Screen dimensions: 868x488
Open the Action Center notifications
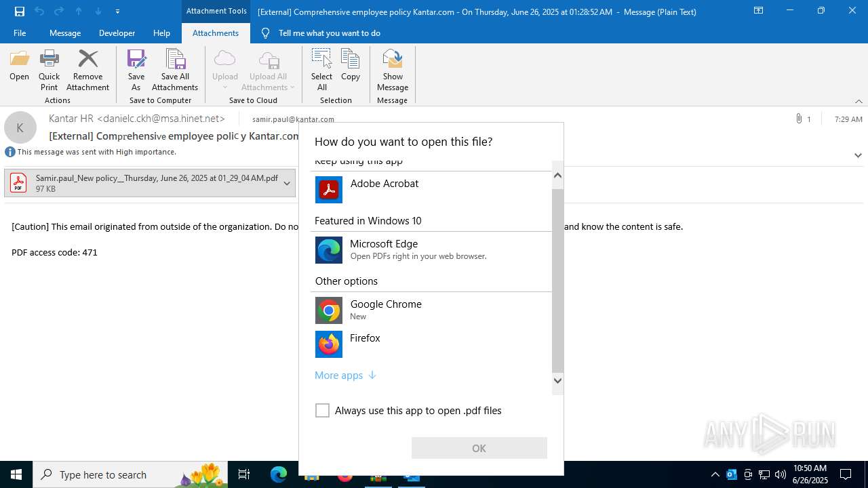click(846, 474)
